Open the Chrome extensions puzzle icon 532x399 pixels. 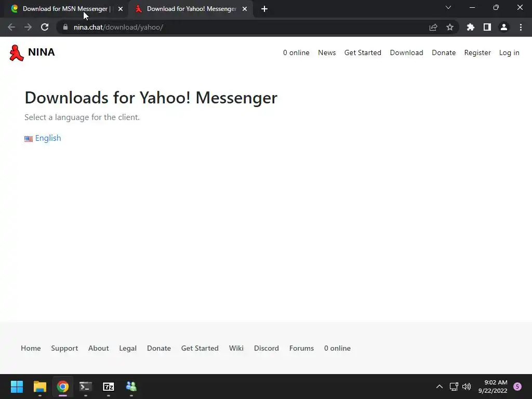(x=471, y=27)
